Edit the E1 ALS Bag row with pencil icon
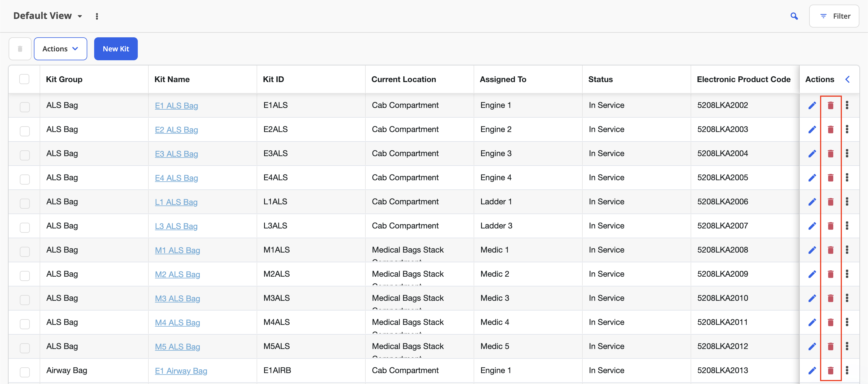This screenshot has height=384, width=868. coord(812,105)
